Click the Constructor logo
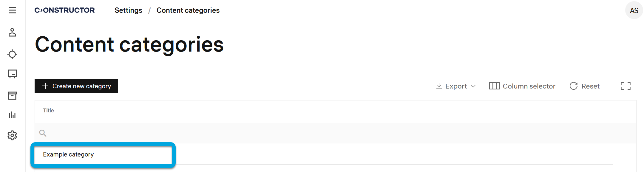 [65, 10]
